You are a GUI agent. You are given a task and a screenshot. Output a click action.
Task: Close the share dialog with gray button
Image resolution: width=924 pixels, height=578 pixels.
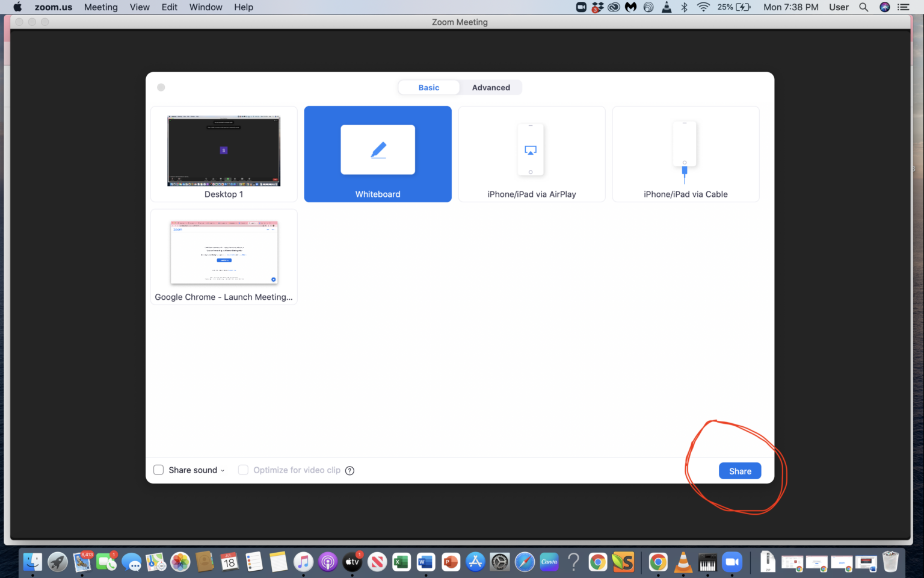pyautogui.click(x=161, y=87)
